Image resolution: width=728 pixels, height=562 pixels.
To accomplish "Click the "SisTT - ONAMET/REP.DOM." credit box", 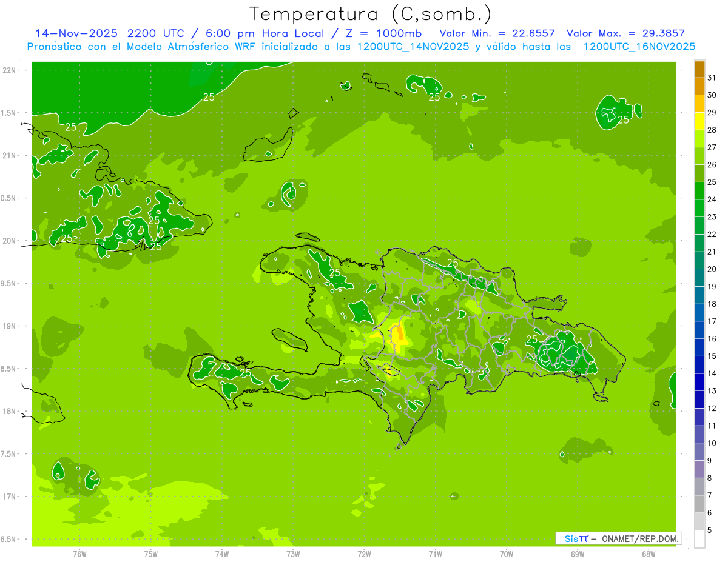I will [619, 538].
